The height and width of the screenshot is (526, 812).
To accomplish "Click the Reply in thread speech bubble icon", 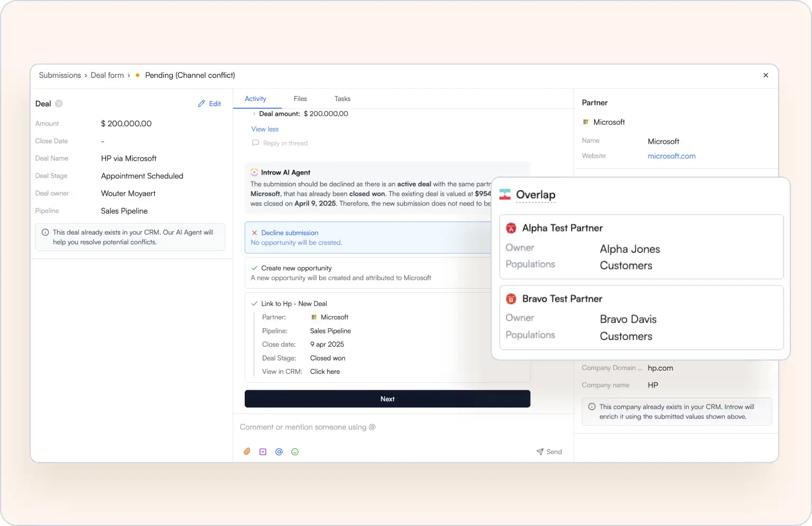I will 255,143.
